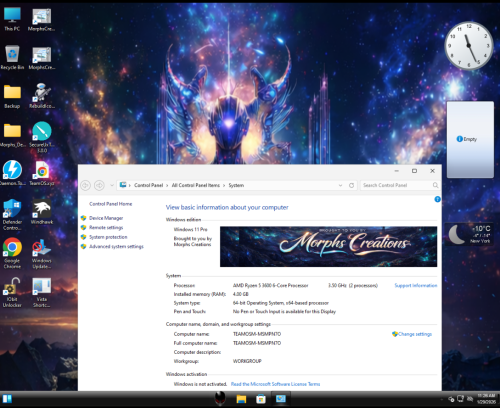The width and height of the screenshot is (500, 408).
Task: Open Device Manager from the sidebar
Action: tap(106, 218)
